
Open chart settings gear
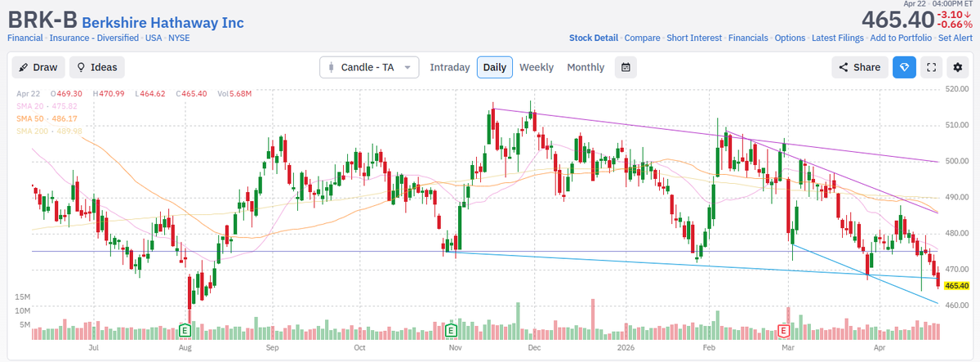point(956,67)
